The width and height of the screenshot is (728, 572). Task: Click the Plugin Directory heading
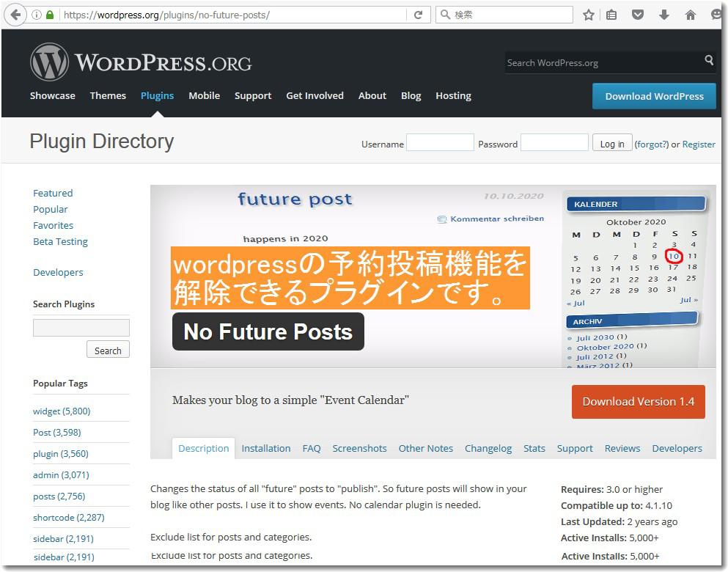click(x=102, y=142)
